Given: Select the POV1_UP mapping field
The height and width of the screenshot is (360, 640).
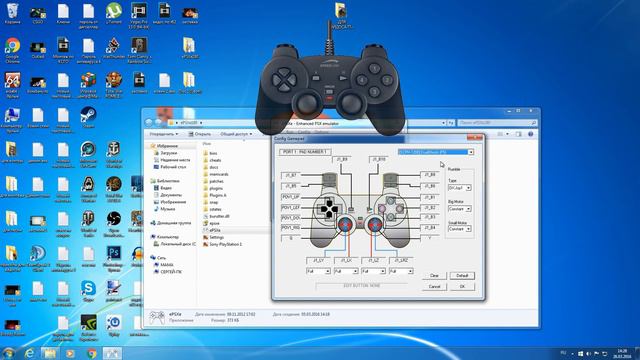Looking at the screenshot, I should (291, 197).
